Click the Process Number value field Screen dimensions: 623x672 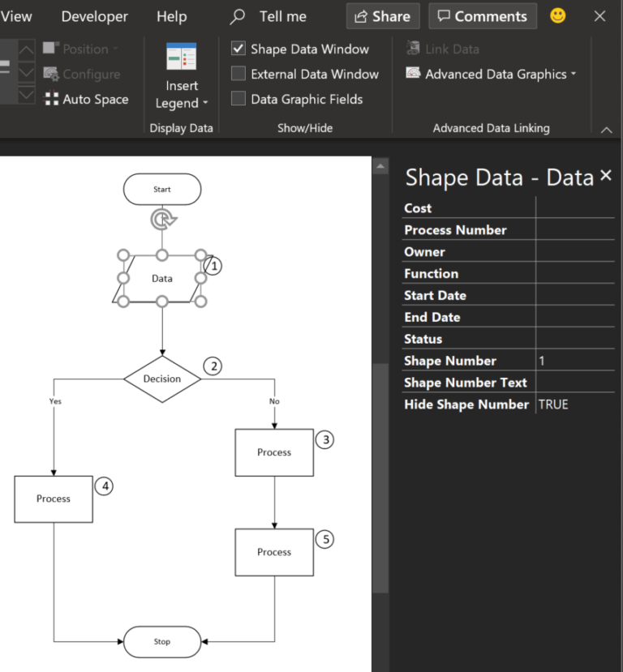pos(575,229)
